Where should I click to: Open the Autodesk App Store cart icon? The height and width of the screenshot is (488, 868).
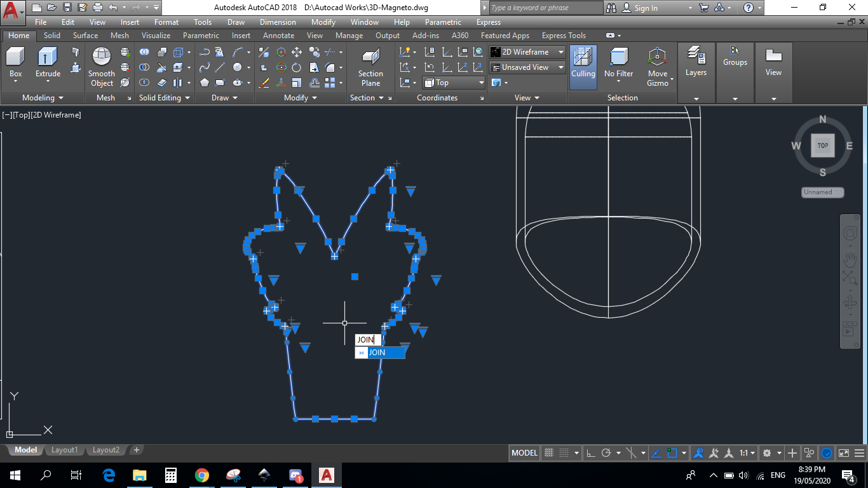703,8
